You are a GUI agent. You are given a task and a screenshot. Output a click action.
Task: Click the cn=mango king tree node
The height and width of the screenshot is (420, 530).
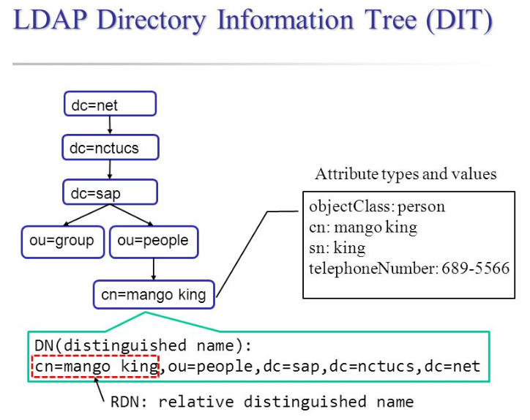[154, 295]
